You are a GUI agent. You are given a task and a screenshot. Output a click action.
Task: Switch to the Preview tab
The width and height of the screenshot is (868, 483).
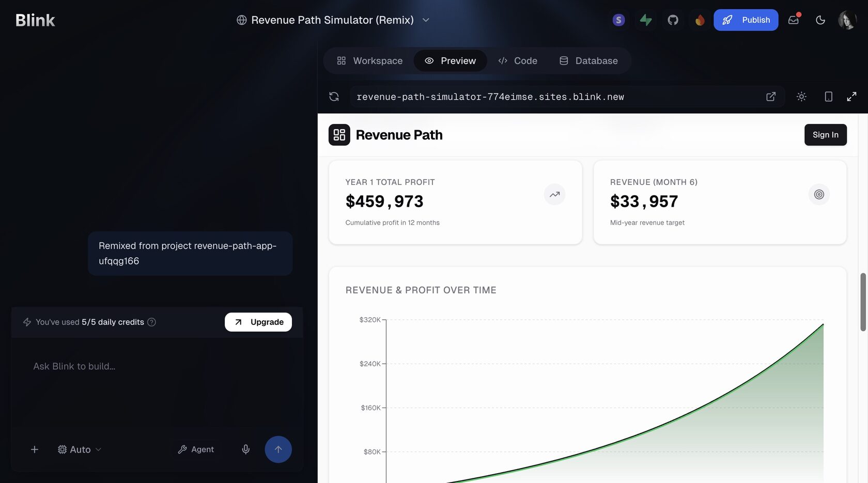[x=450, y=61]
